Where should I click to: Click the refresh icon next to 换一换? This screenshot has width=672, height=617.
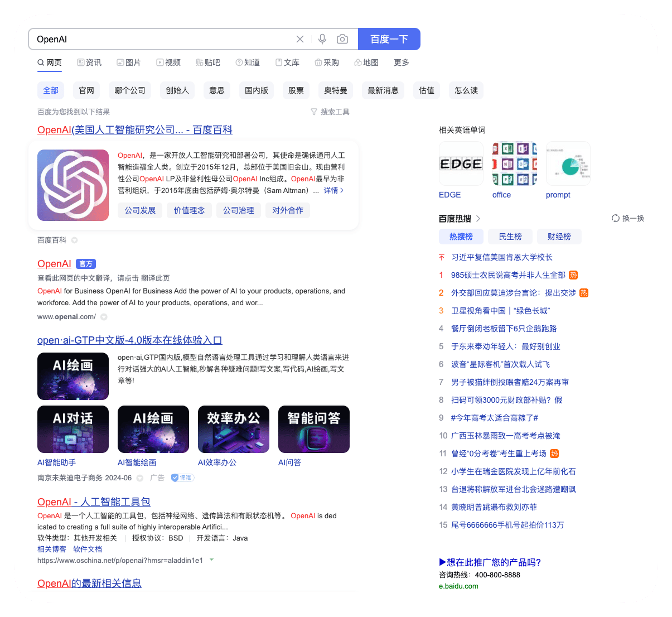point(616,218)
